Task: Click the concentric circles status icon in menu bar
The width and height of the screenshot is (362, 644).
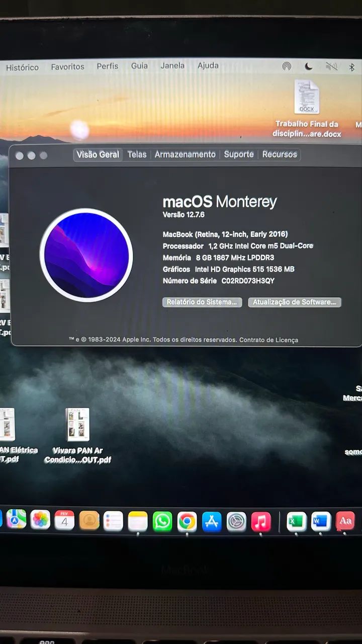Action: click(x=287, y=66)
